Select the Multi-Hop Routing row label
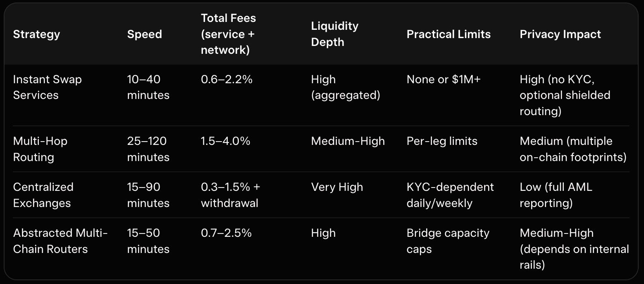 click(x=40, y=149)
